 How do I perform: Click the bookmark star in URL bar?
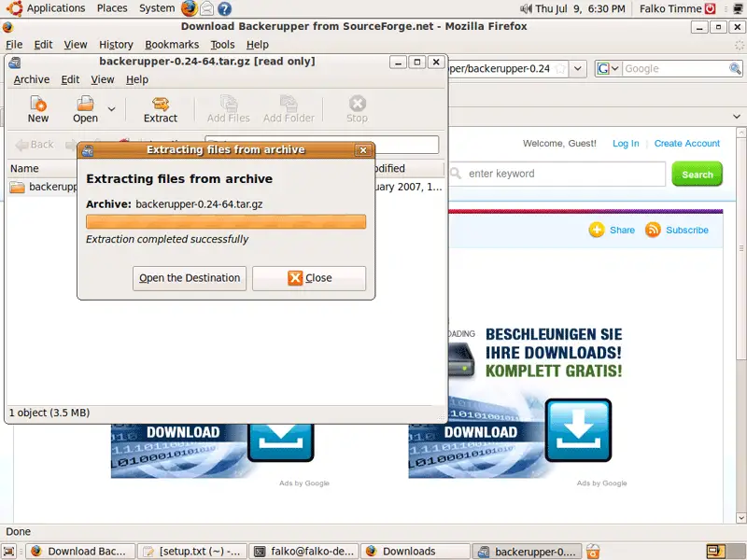click(561, 68)
